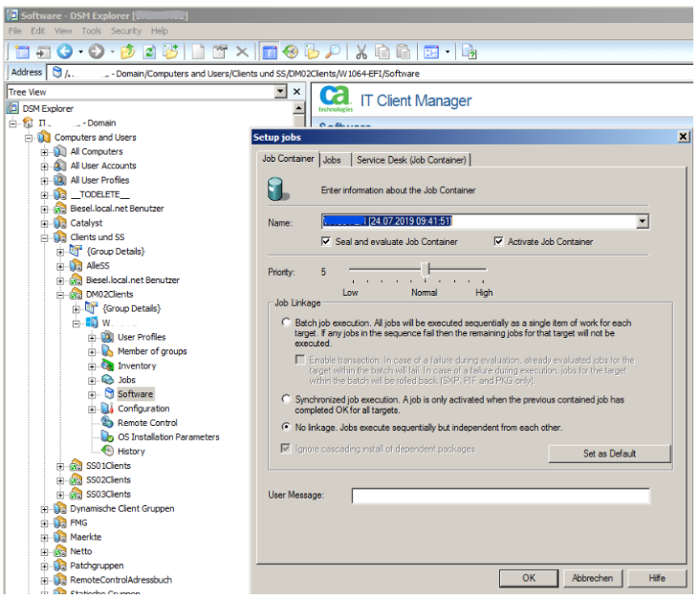
Task: Click the OK button
Action: (529, 578)
